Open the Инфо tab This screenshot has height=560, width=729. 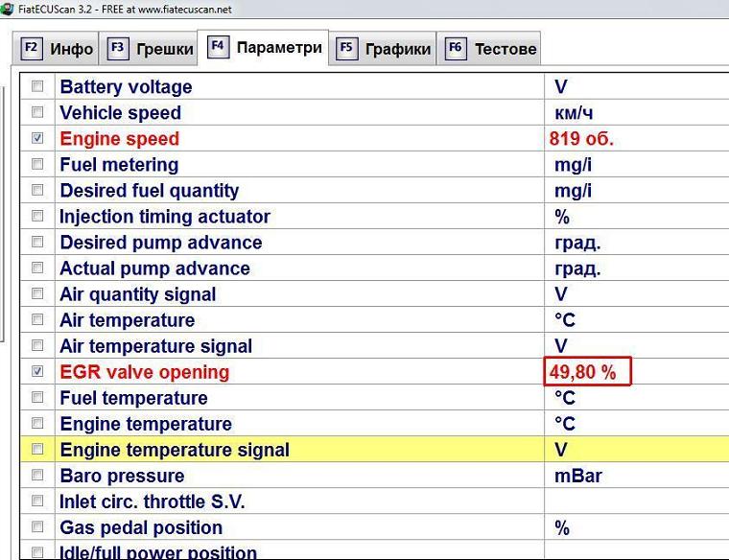71,49
